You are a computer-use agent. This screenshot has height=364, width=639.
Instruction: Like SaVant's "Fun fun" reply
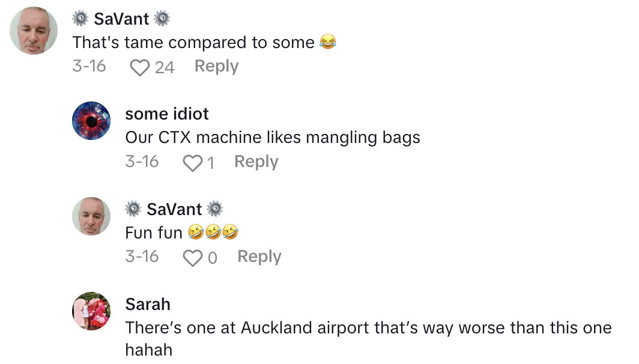click(192, 258)
